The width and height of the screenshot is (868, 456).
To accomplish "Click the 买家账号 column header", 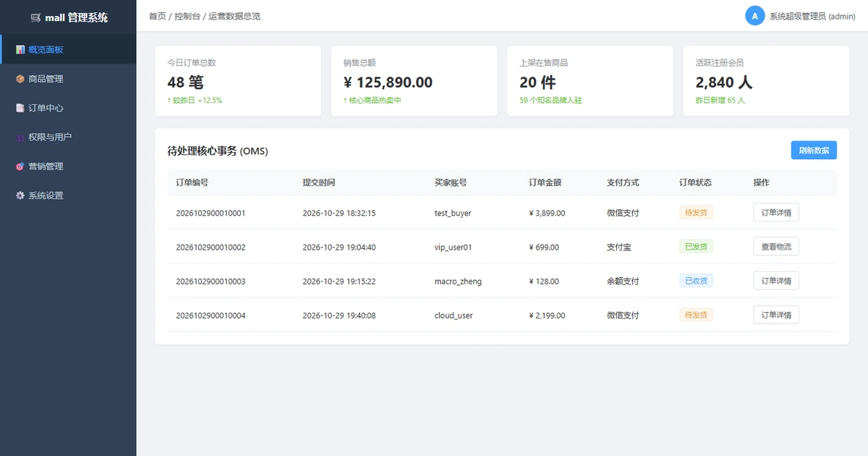I will coord(451,182).
